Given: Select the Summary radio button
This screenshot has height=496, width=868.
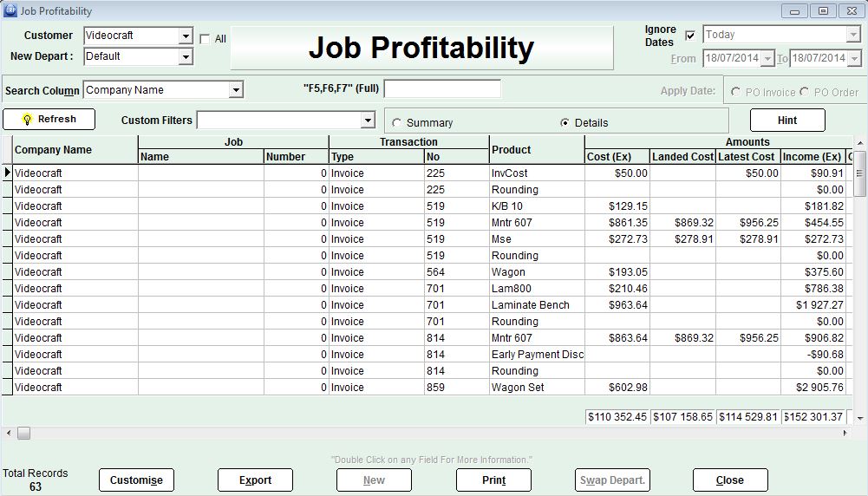Looking at the screenshot, I should (x=397, y=123).
